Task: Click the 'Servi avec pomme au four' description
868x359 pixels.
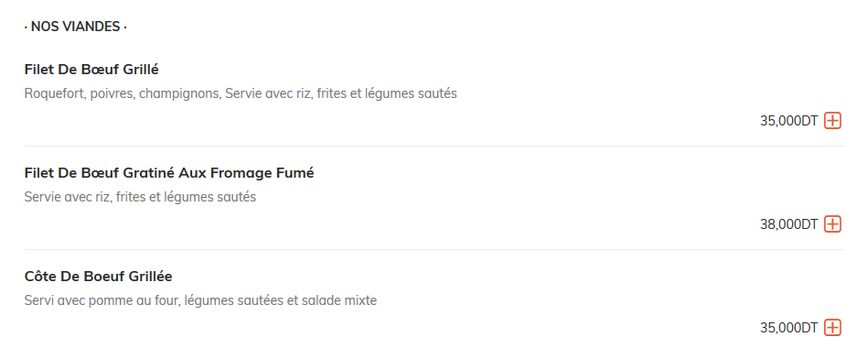Action: tap(200, 300)
